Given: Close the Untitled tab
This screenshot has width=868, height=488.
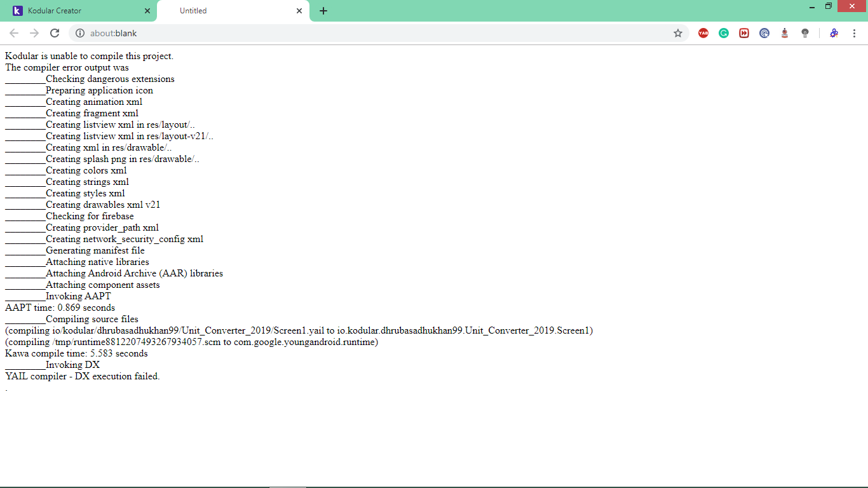Looking at the screenshot, I should click(x=299, y=10).
